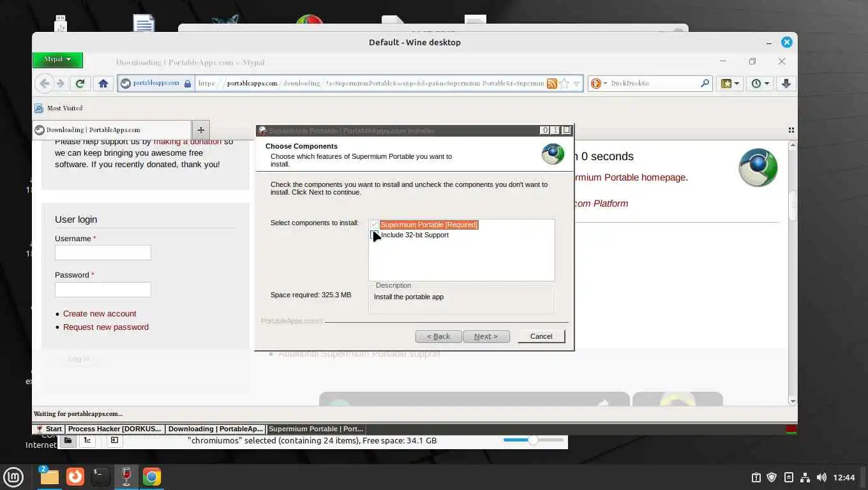Viewport: 868px width, 490px height.
Task: Open the Terminal from panel
Action: coord(100,477)
